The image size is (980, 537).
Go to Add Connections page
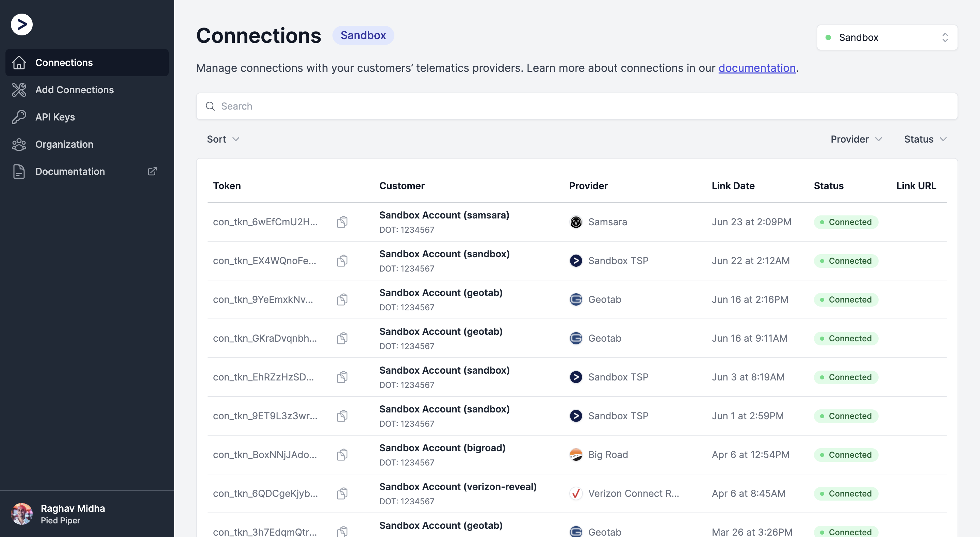[75, 90]
